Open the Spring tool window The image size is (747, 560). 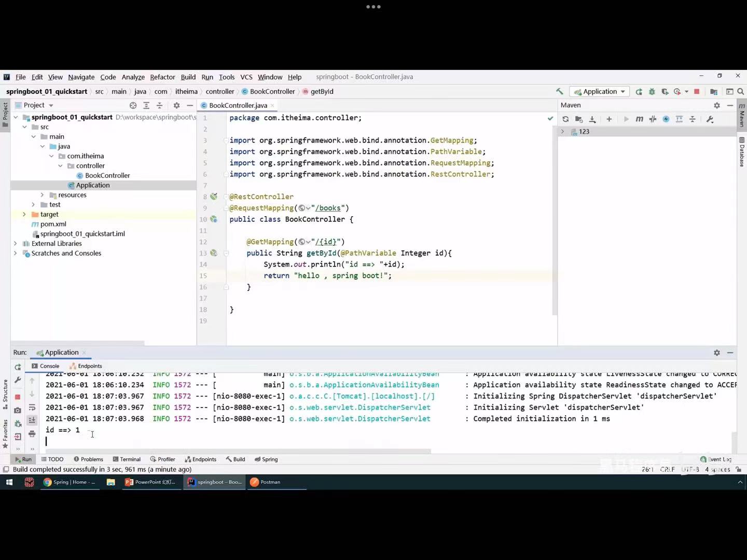(x=266, y=459)
